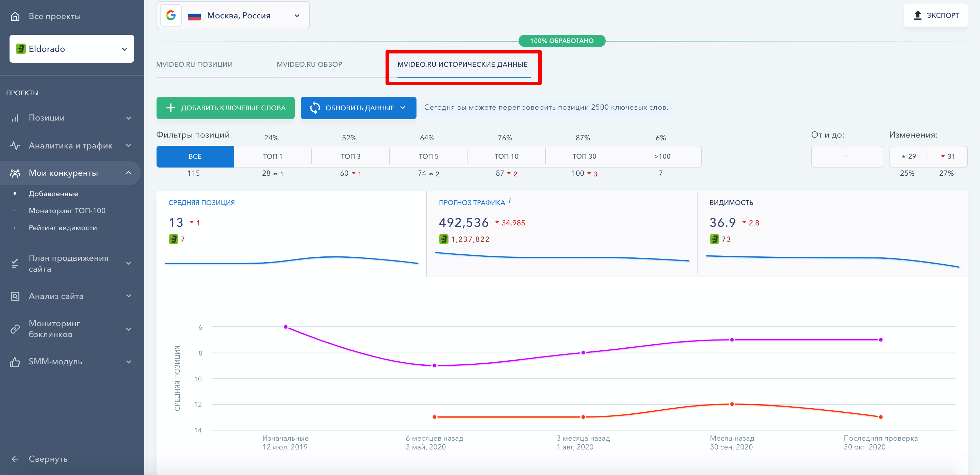Click Eldorado icon under average position 13
980x475 pixels.
click(x=173, y=239)
